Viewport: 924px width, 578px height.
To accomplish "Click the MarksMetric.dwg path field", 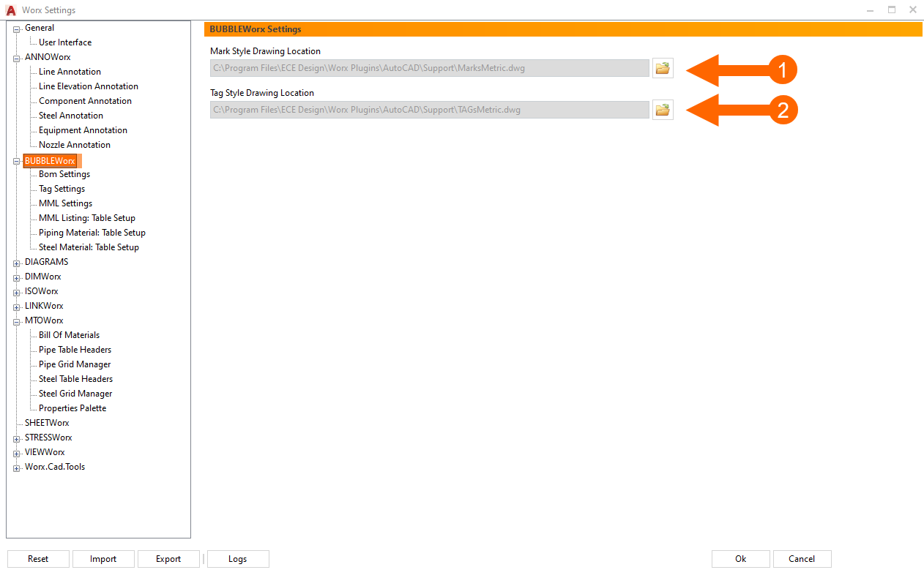I will click(x=430, y=68).
